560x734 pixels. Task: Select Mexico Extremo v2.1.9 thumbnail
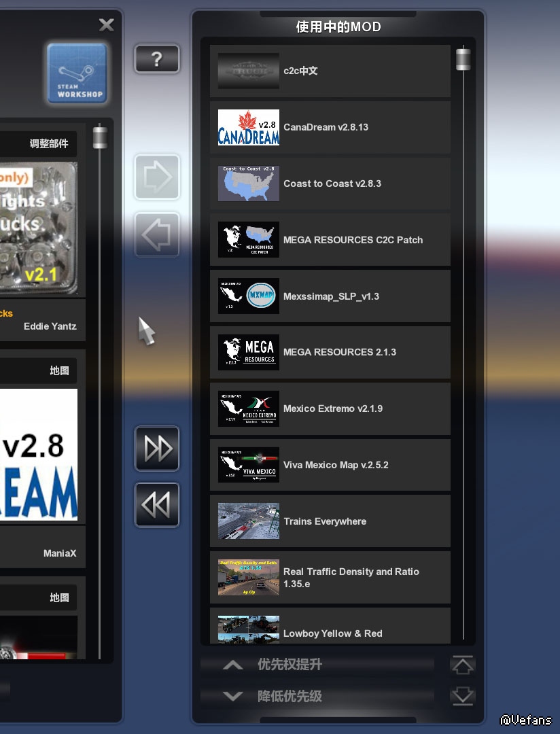tap(249, 408)
